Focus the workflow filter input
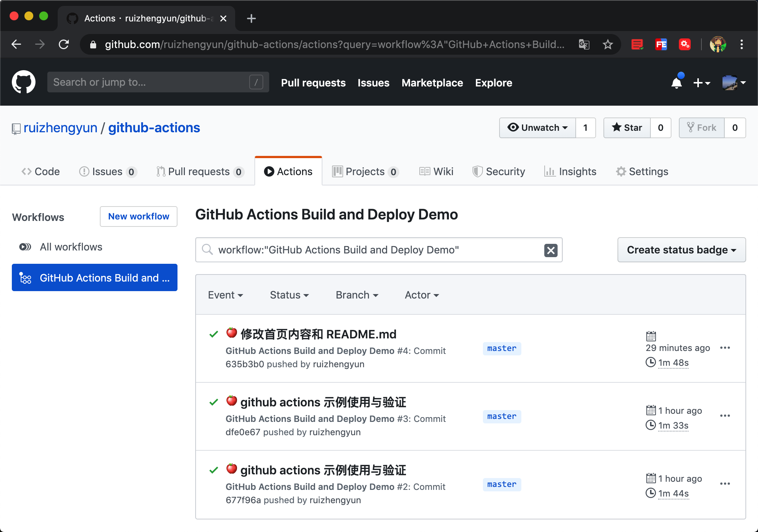The image size is (758, 532). [379, 250]
